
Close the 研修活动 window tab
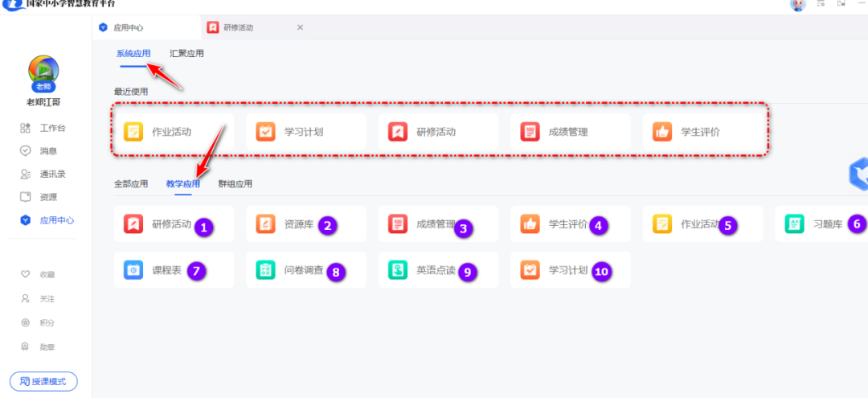click(x=300, y=27)
